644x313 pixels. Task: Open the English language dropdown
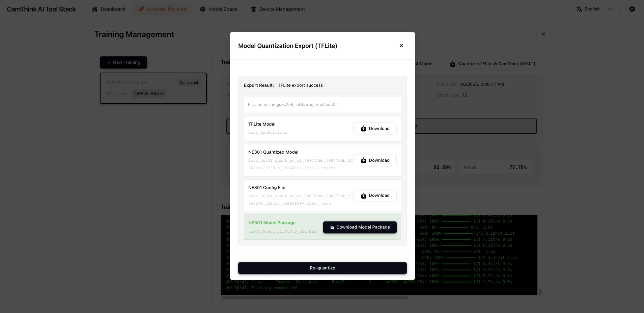coord(594,9)
